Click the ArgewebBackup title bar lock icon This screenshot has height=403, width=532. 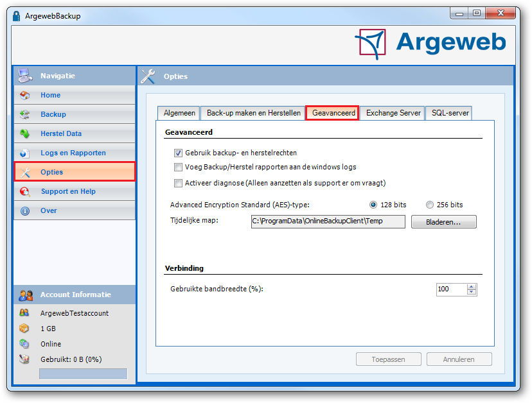point(16,16)
